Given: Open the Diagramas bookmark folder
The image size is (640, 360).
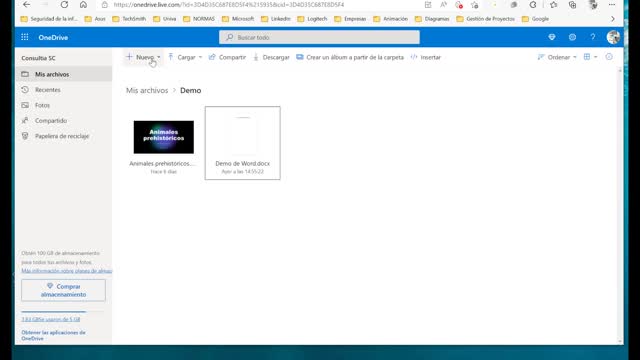Looking at the screenshot, I should 432,19.
